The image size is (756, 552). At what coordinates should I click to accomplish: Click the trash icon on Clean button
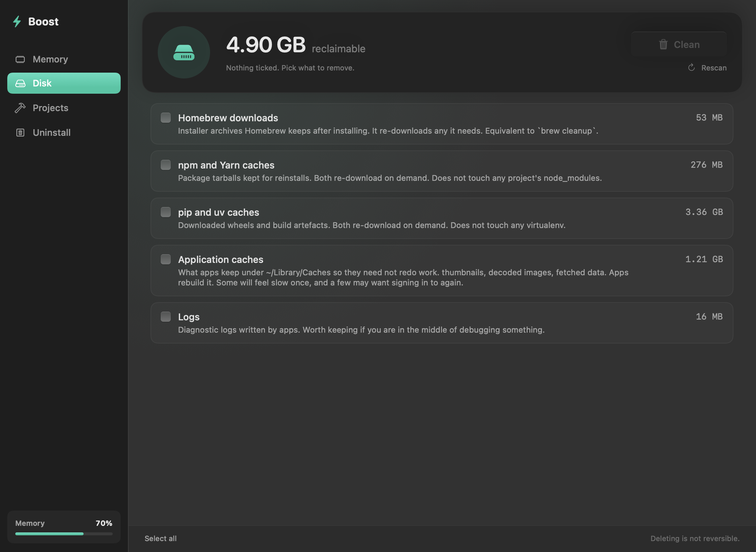(663, 44)
